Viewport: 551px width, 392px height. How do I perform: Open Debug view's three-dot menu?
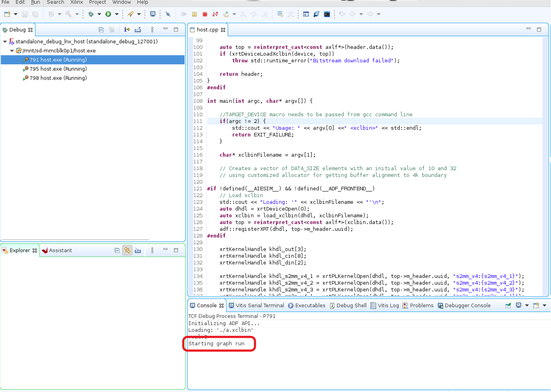pos(152,30)
